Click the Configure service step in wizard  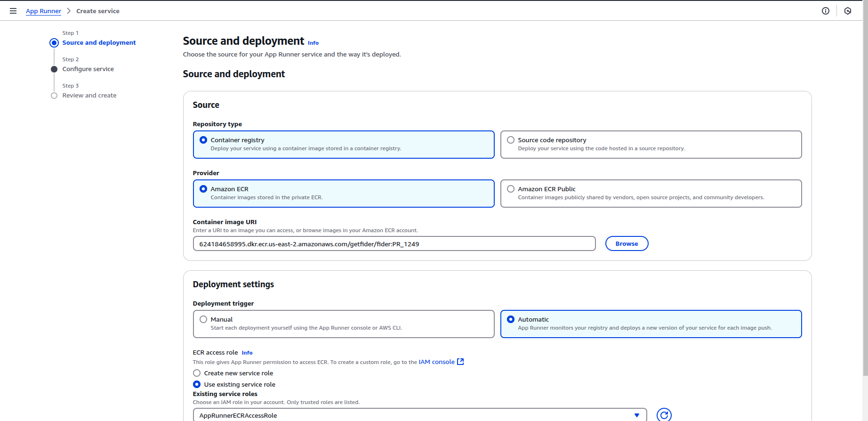(x=88, y=69)
